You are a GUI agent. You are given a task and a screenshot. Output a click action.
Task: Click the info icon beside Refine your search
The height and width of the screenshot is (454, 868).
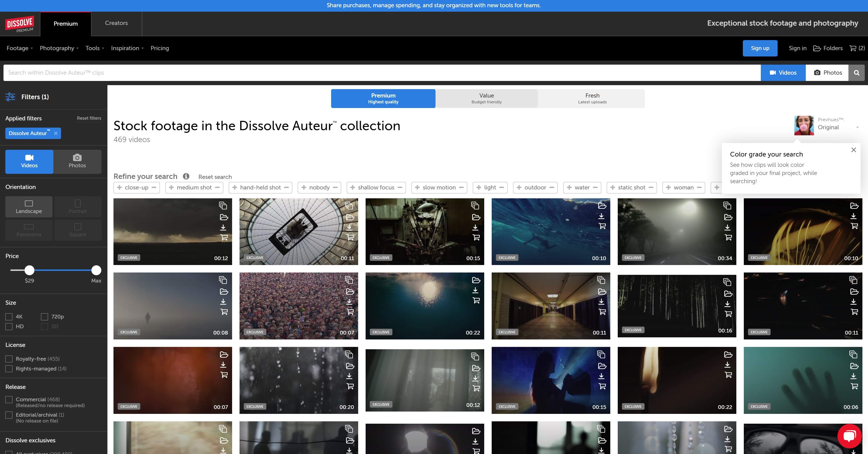186,176
